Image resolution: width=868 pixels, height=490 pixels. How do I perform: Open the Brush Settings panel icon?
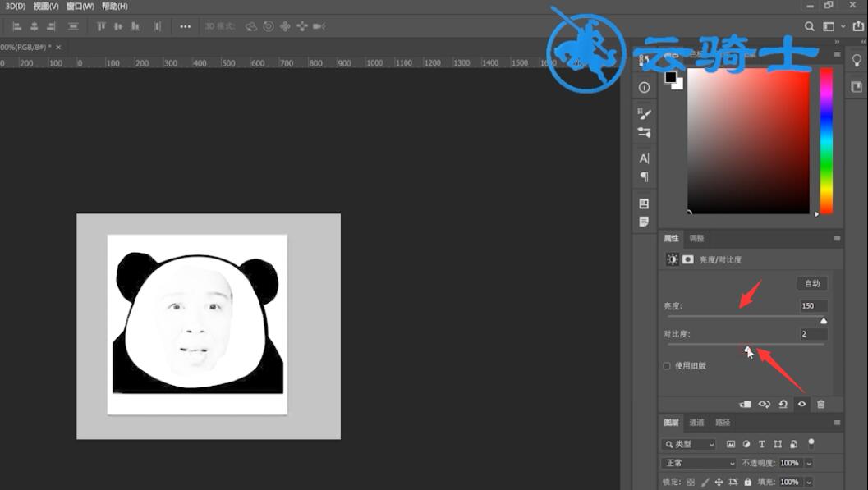coord(644,113)
